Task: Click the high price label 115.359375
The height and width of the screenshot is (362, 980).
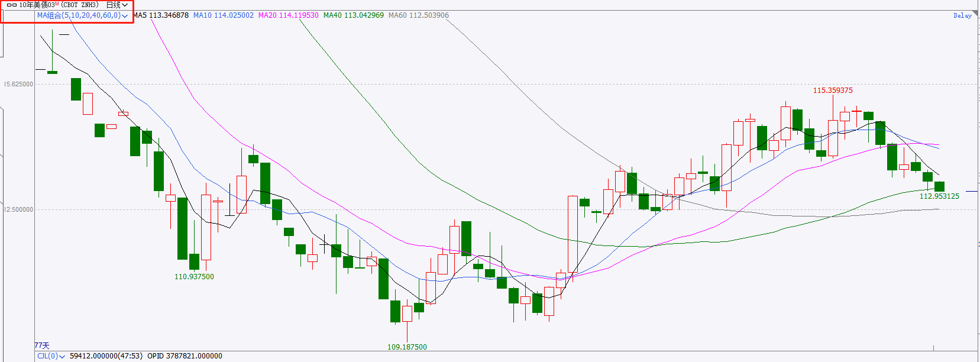Action: coord(833,90)
